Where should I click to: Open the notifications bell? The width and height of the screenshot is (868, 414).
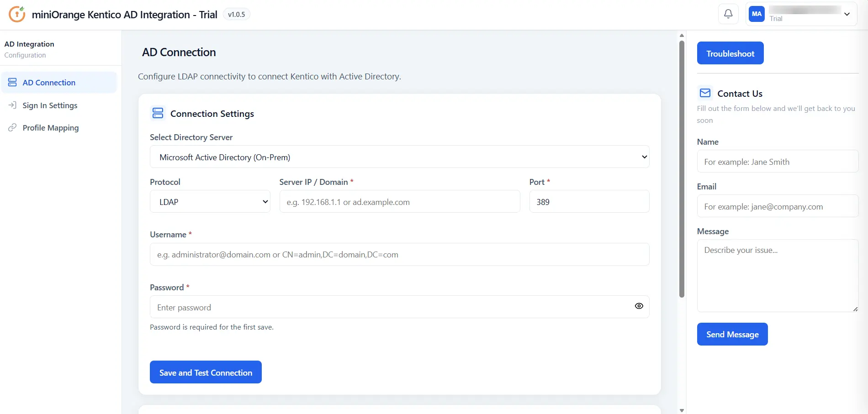point(728,14)
